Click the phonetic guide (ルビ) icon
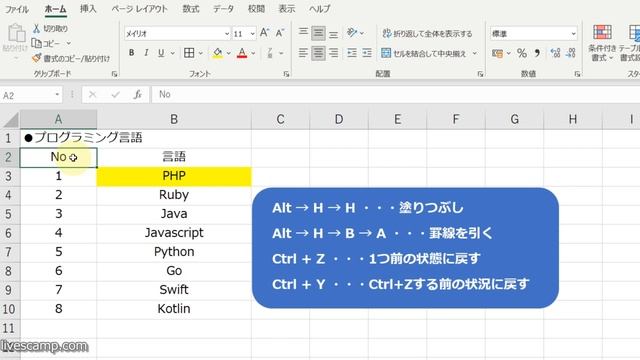The width and height of the screenshot is (640, 360). tap(270, 53)
